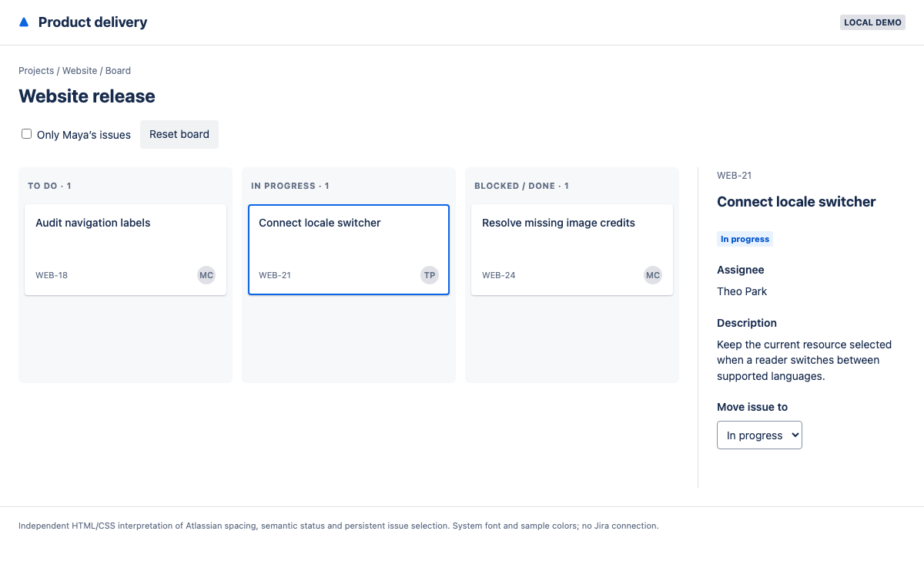Screen dimensions: 924x578
Task: Enable Only Maya's issues checkbox
Action: click(27, 134)
